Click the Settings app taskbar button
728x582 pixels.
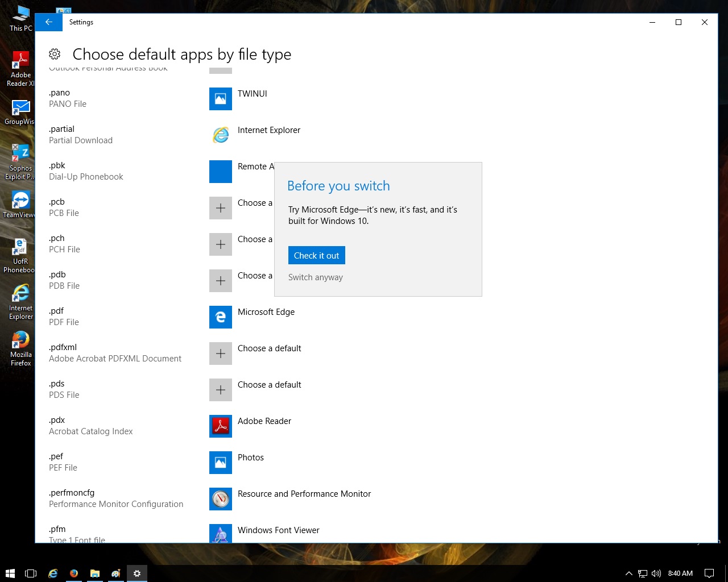(x=137, y=573)
